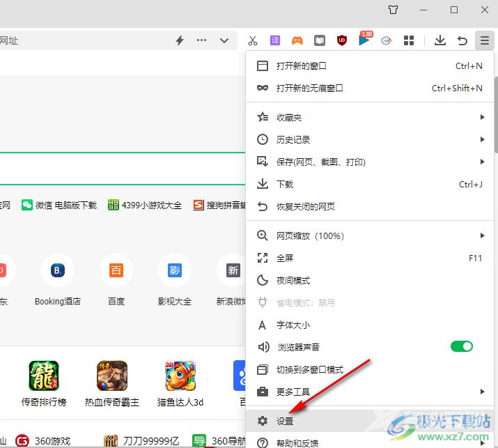498x448 pixels.
Task: Open the Booking酒店 shortcut tile
Action: pyautogui.click(x=58, y=281)
